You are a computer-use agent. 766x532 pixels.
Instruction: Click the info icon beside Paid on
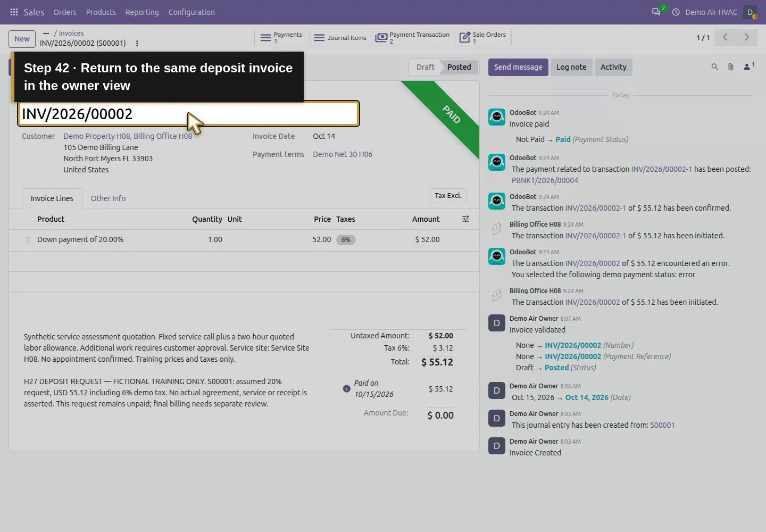coord(347,389)
